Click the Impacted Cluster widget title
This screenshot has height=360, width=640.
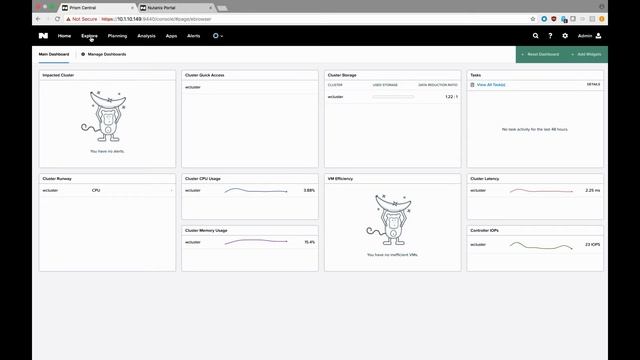[x=58, y=76]
